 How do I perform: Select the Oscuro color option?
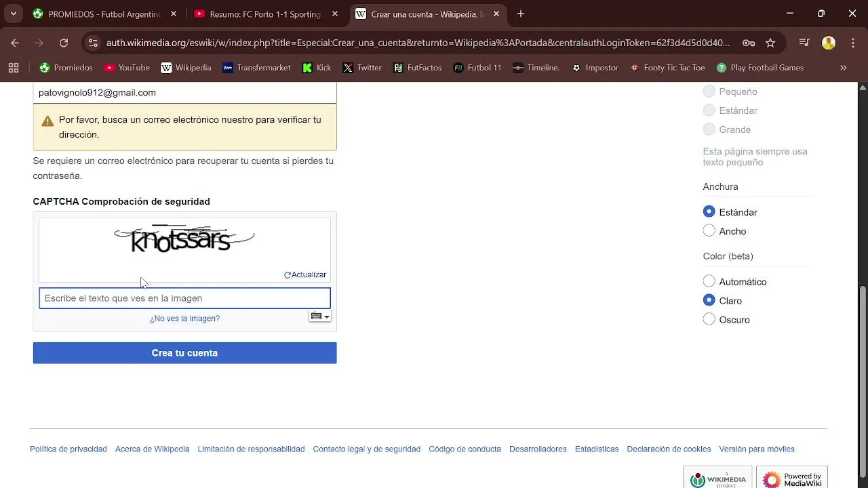tap(709, 319)
